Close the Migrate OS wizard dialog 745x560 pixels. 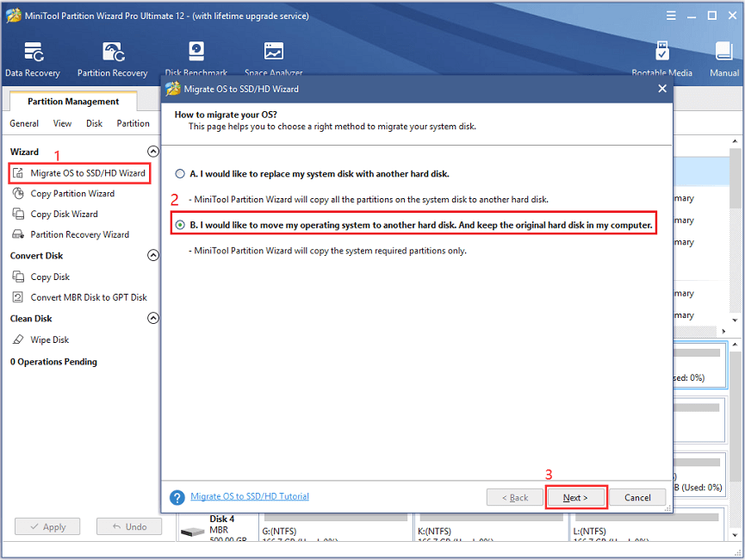[x=662, y=89]
